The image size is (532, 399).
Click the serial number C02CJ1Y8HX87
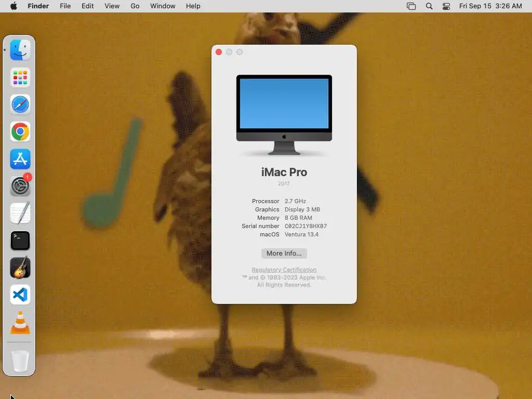click(x=305, y=226)
